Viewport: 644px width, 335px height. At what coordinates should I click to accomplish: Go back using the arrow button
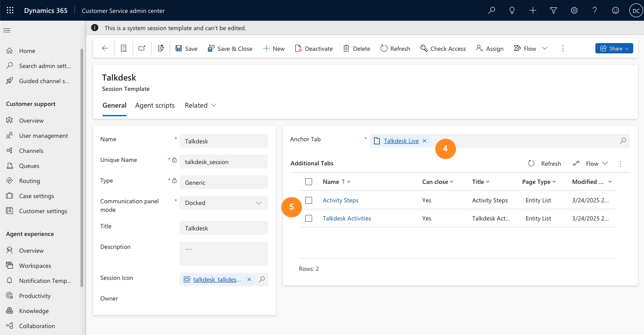pos(105,49)
